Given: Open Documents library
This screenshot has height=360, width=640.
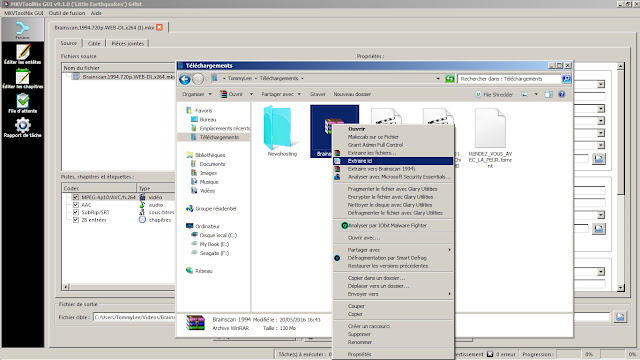Looking at the screenshot, I should (208, 164).
